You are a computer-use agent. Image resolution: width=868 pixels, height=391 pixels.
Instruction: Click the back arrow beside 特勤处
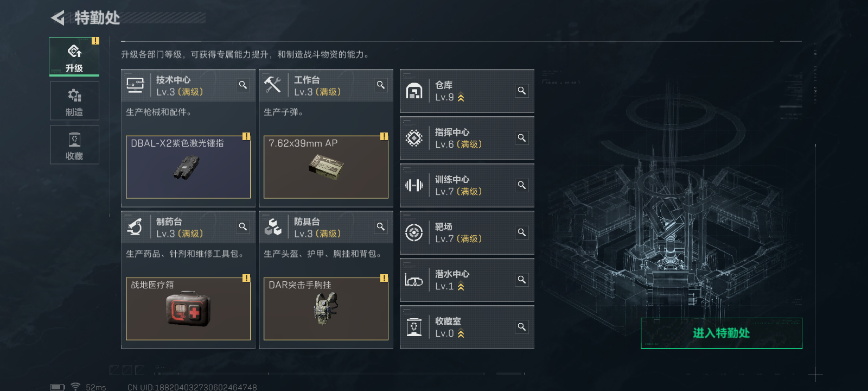[58, 18]
